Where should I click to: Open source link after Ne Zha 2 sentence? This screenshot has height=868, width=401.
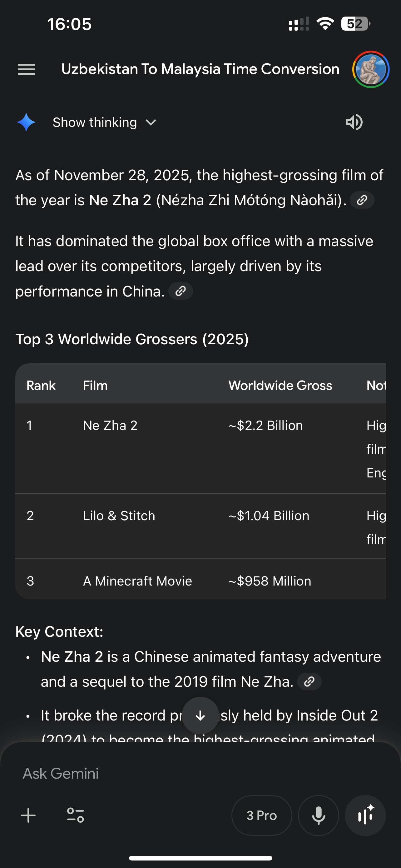(362, 200)
